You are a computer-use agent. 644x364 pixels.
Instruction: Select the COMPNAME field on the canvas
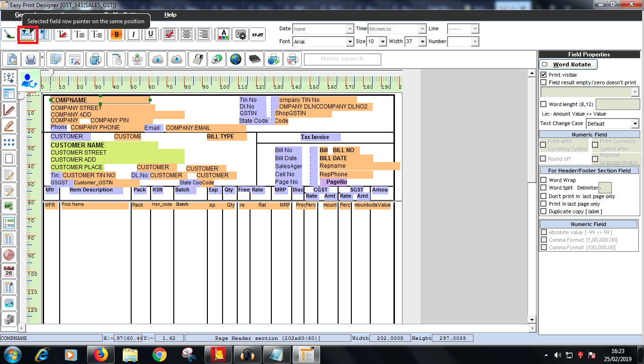click(x=100, y=100)
